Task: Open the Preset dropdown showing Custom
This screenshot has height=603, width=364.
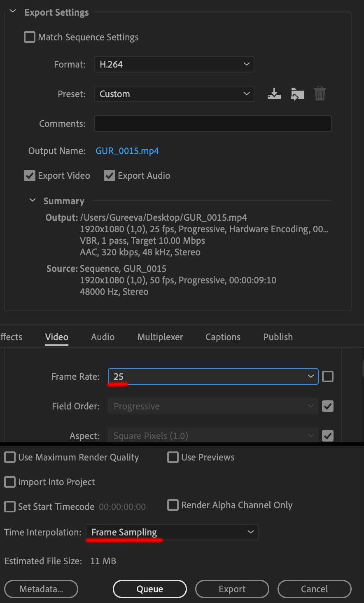Action: [174, 94]
